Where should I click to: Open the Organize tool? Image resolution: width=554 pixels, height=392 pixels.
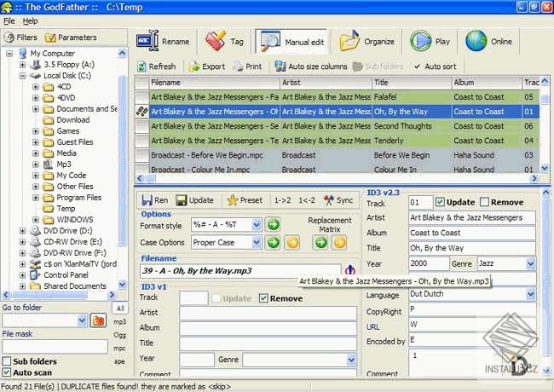point(366,41)
